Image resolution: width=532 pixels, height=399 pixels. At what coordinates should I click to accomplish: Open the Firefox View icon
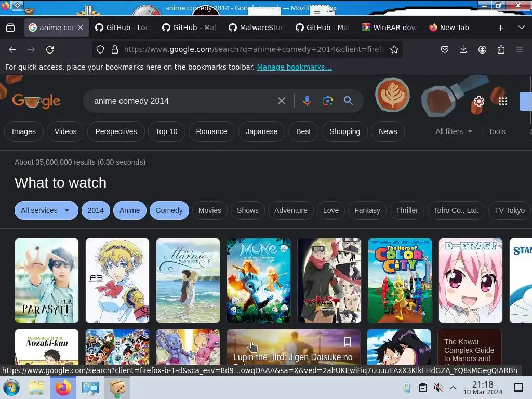click(x=10, y=28)
